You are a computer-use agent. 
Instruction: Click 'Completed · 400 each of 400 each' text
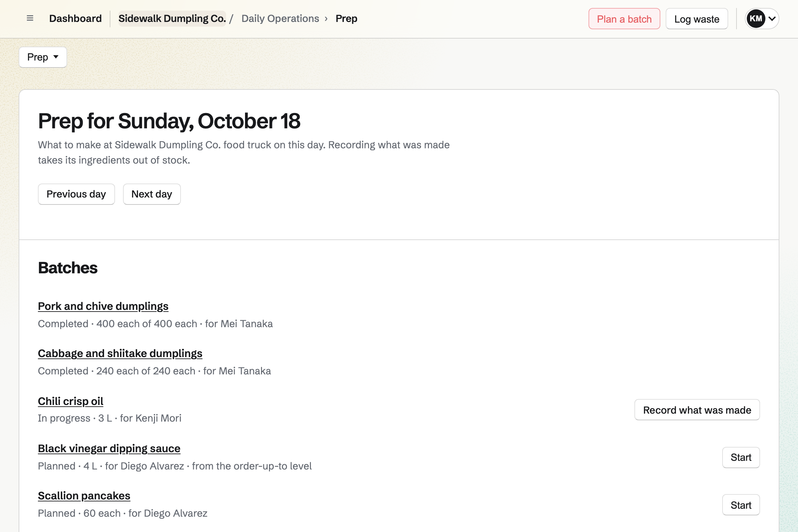[117, 324]
